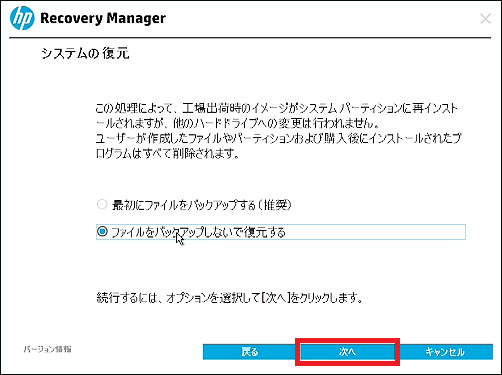
Task: Open the バージョン情報 link
Action: click(x=47, y=349)
